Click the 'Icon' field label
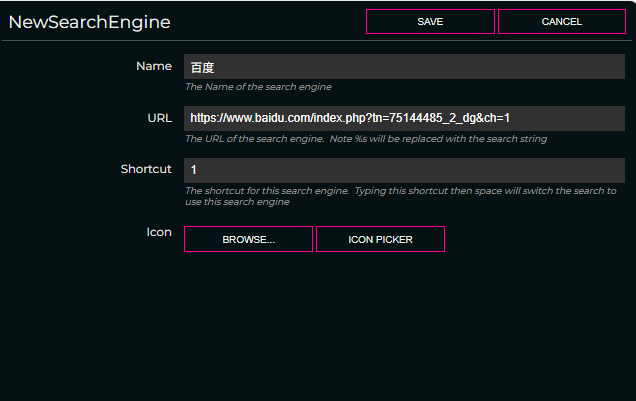 coord(159,232)
